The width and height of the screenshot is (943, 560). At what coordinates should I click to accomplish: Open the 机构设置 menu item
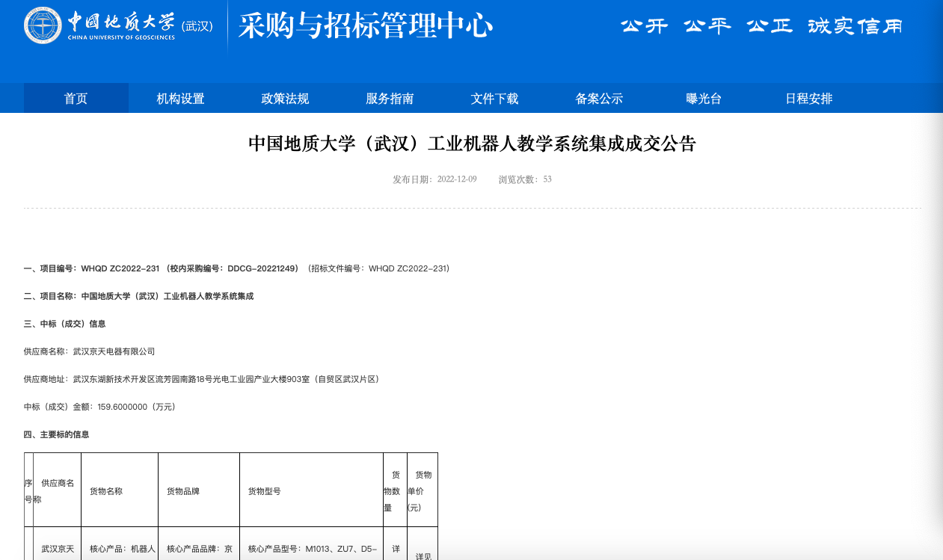(x=180, y=99)
